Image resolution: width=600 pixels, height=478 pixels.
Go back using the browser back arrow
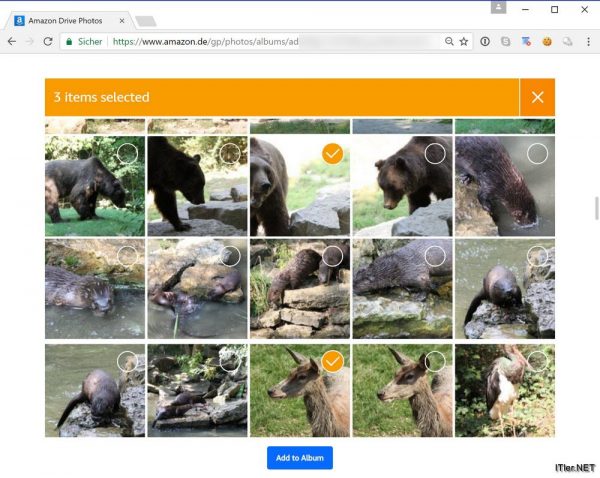point(11,42)
